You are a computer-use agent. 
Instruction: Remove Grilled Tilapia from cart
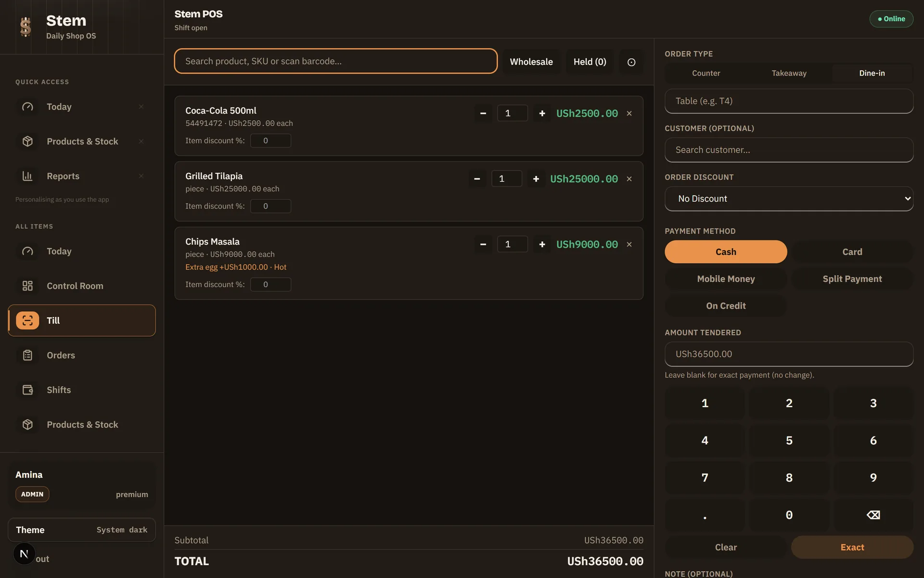click(629, 179)
